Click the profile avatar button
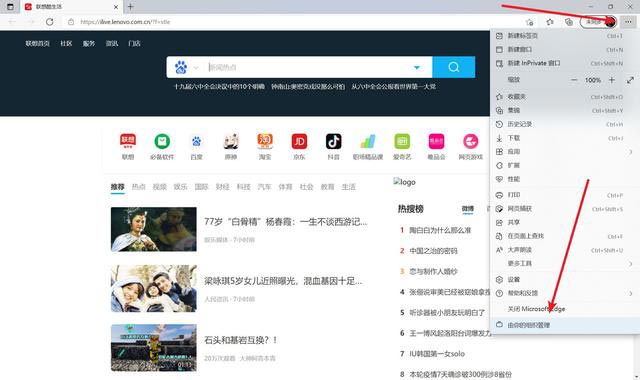The image size is (640, 380). click(610, 22)
